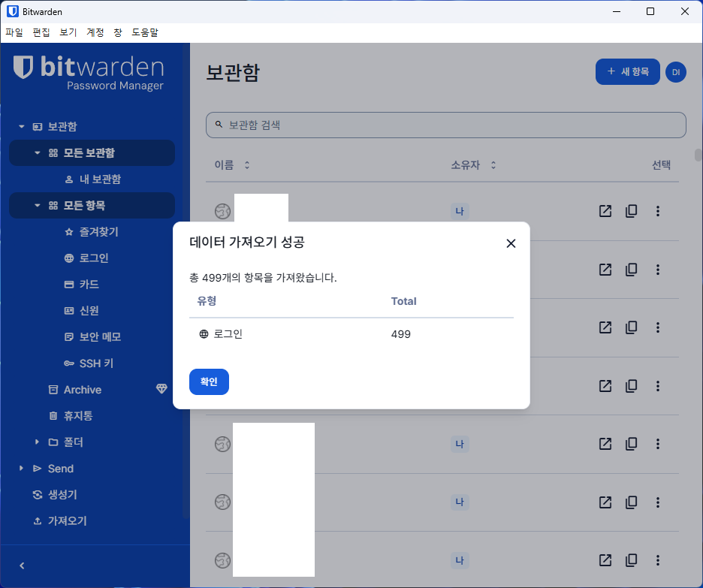Click the 선택 column header
The width and height of the screenshot is (703, 588).
click(x=661, y=165)
